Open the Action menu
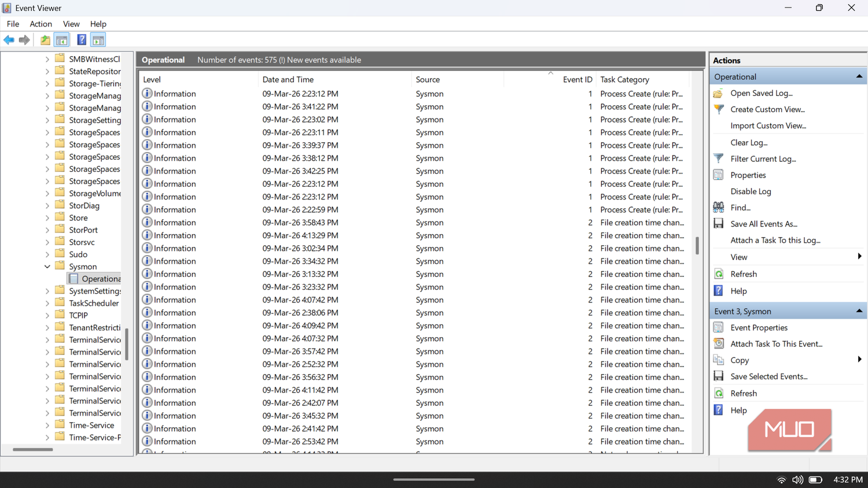This screenshot has height=488, width=868. coord(41,24)
